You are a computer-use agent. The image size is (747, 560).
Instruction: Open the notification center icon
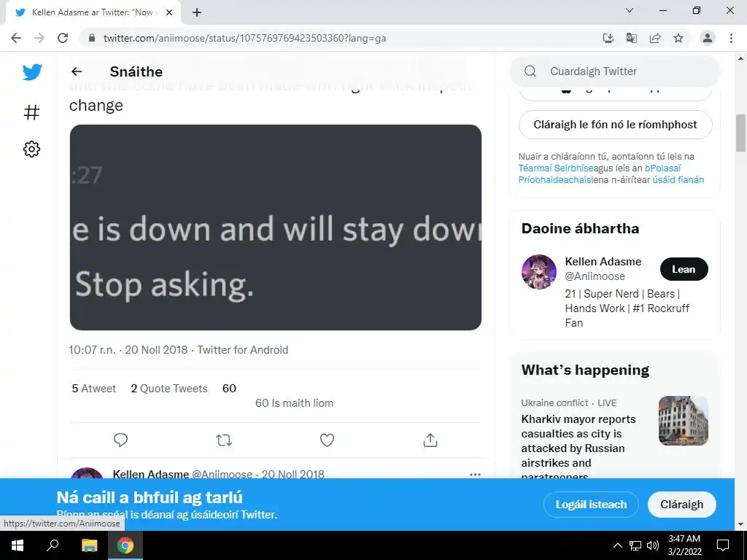[x=723, y=545]
